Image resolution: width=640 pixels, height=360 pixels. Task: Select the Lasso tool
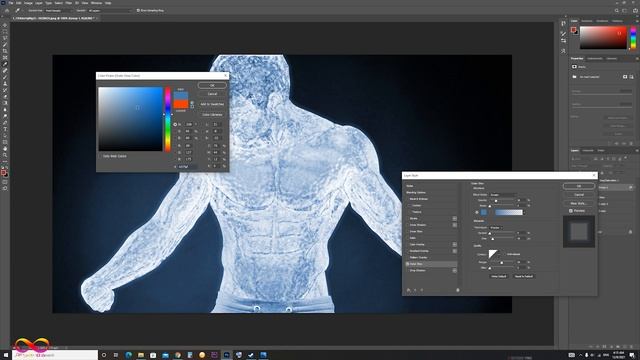coord(5,38)
